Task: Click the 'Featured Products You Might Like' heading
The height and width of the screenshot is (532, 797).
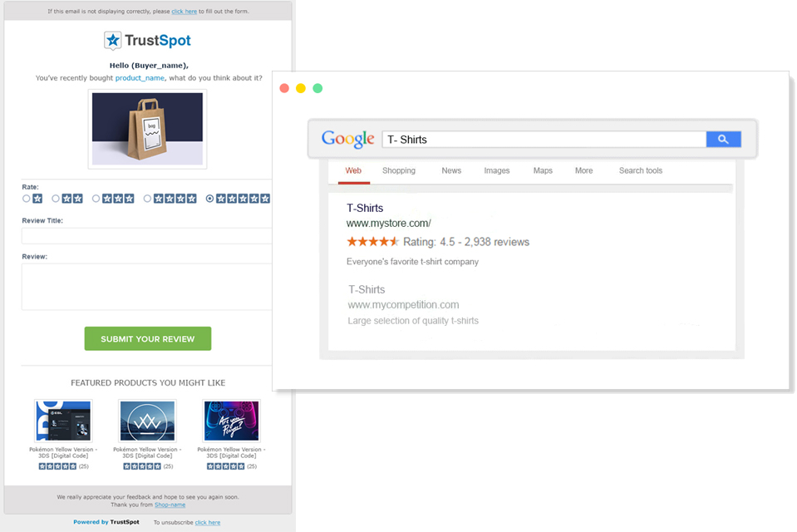Action: coord(148,382)
